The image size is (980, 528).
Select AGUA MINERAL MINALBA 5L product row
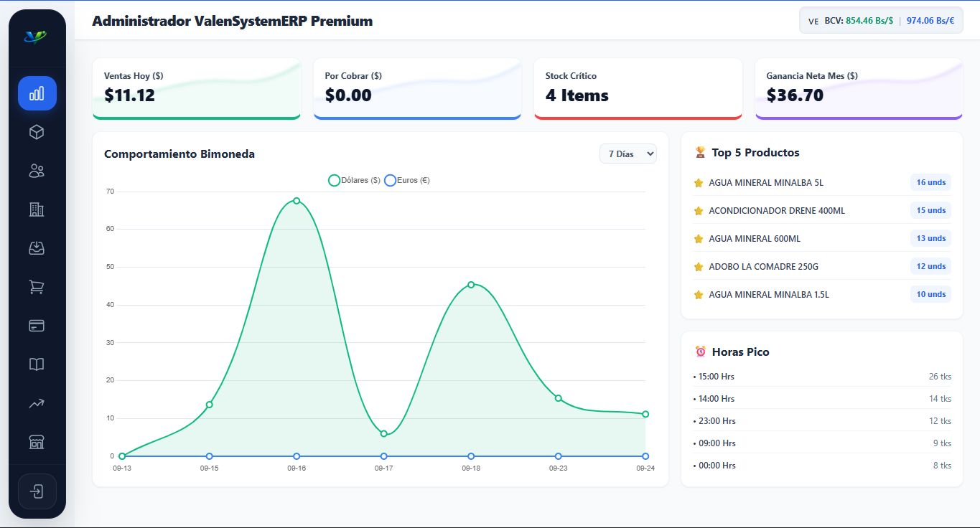[x=822, y=183]
